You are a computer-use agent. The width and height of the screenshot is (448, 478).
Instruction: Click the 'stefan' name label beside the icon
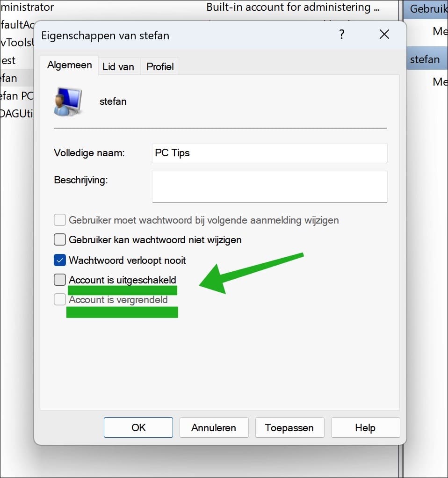pyautogui.click(x=113, y=101)
